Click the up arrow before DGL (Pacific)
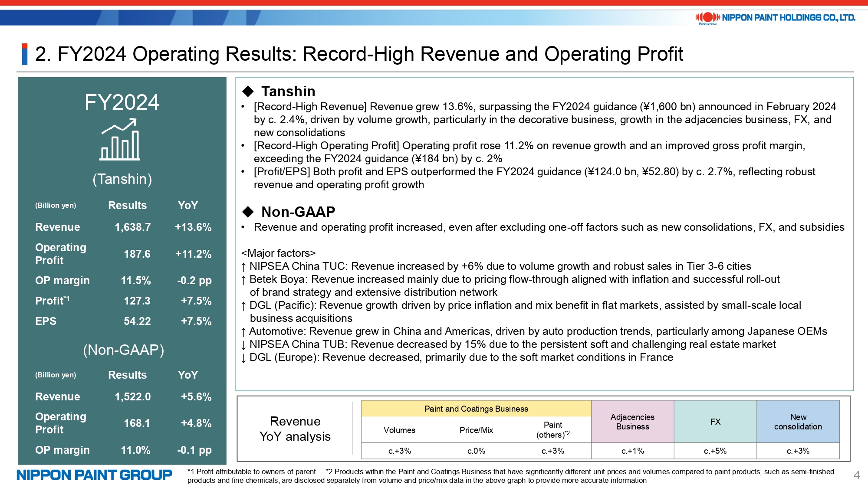 [x=243, y=306]
